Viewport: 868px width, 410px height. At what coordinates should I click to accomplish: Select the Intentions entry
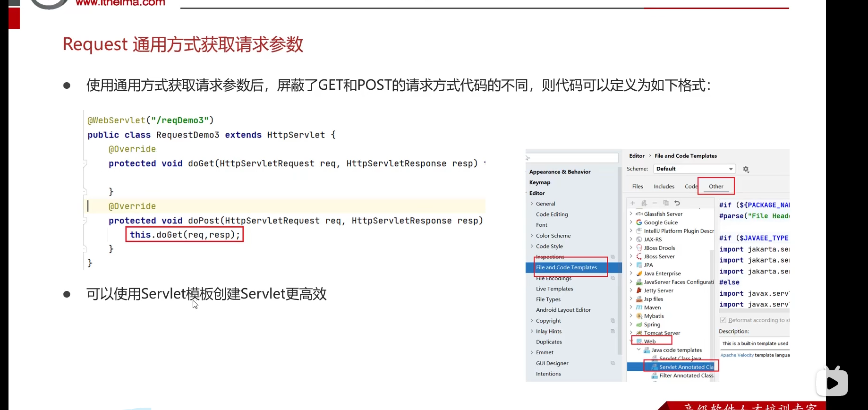[x=548, y=374]
